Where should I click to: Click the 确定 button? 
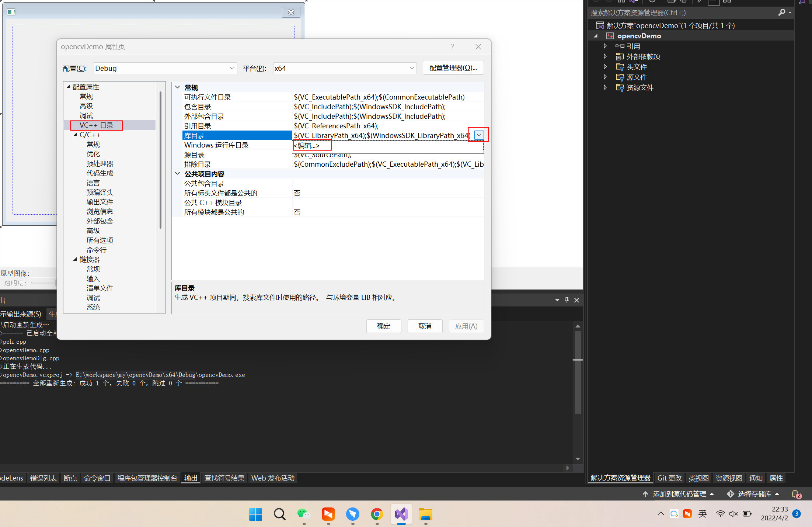tap(383, 326)
